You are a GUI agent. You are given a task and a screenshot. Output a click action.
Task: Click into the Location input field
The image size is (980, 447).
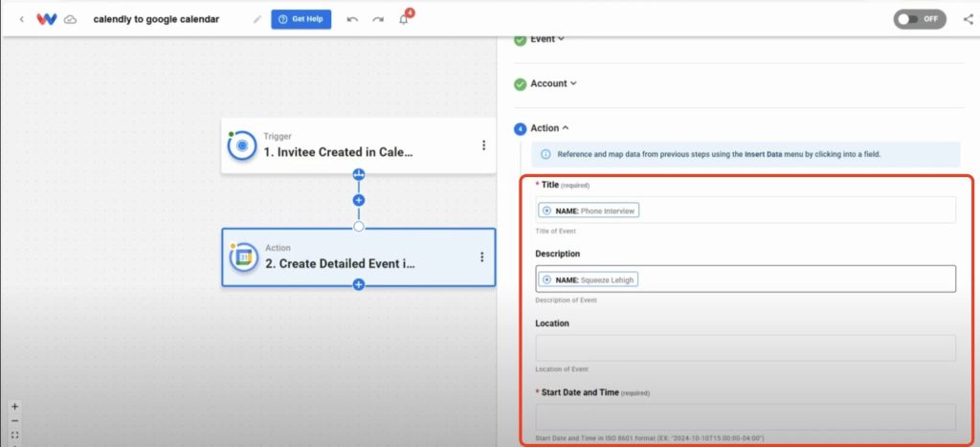pyautogui.click(x=746, y=348)
